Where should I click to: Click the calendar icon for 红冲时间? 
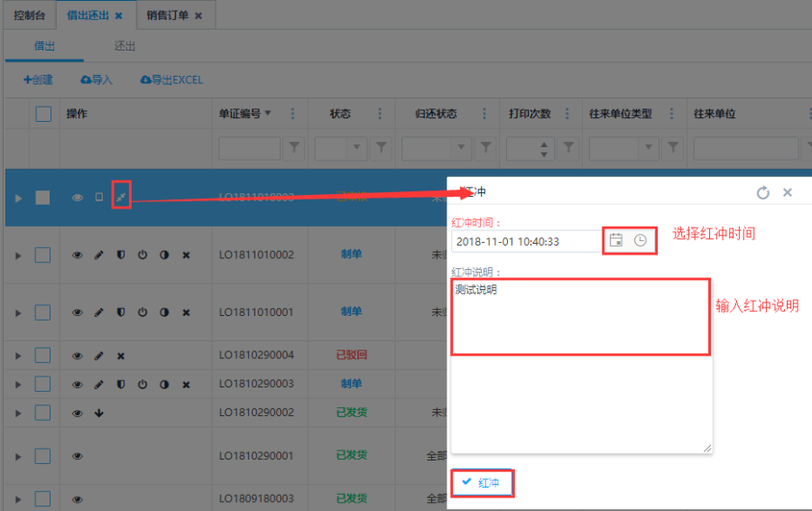click(x=616, y=240)
